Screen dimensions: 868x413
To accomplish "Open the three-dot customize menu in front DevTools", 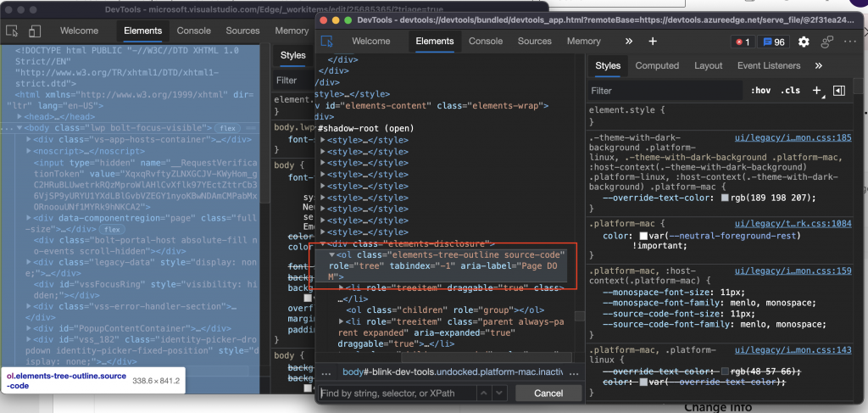I will (x=850, y=42).
